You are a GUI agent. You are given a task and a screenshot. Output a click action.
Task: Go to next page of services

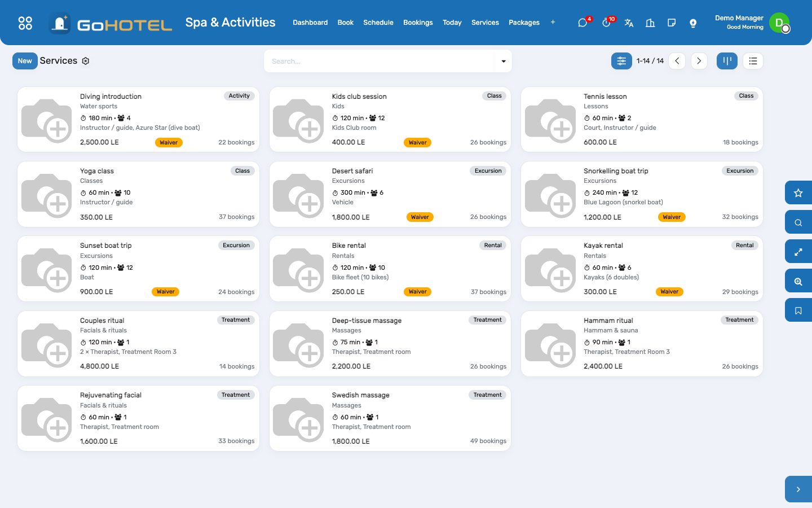tap(699, 61)
